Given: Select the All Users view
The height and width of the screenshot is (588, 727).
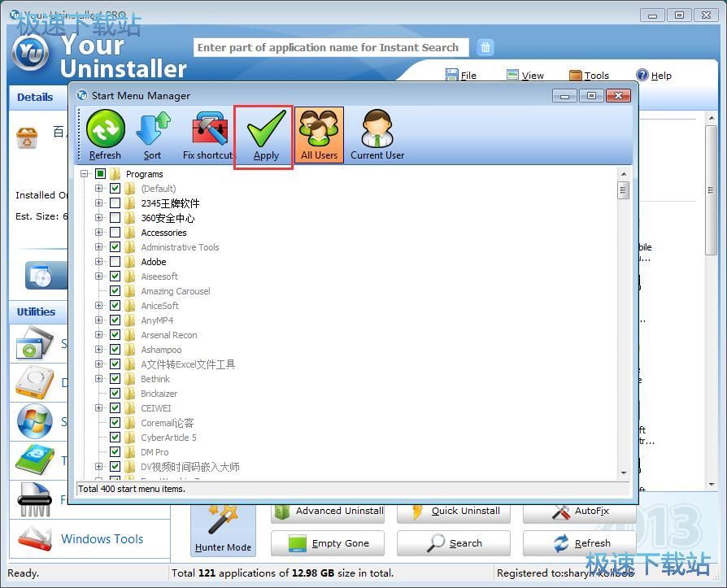Looking at the screenshot, I should point(319,135).
